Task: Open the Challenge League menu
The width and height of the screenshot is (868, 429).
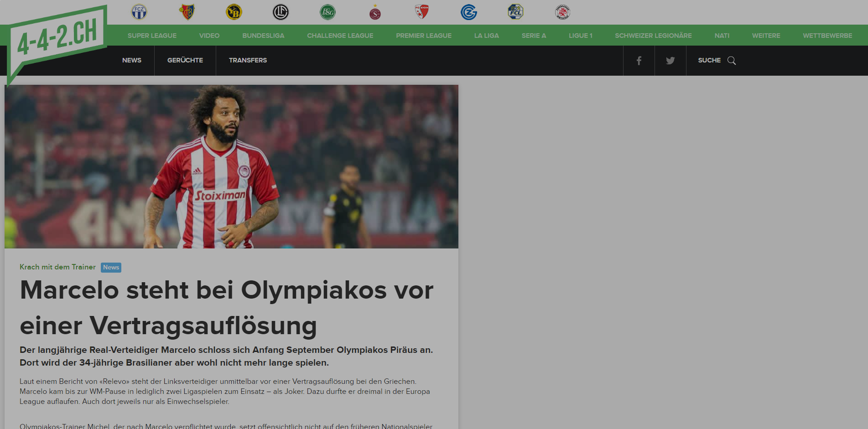Action: [x=340, y=36]
